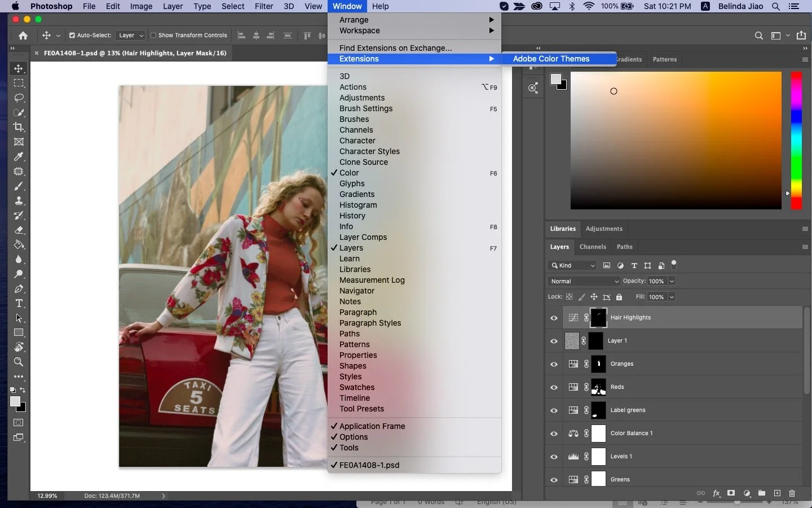Image resolution: width=812 pixels, height=508 pixels.
Task: Select the Color Balance 1 layer
Action: pyautogui.click(x=631, y=433)
